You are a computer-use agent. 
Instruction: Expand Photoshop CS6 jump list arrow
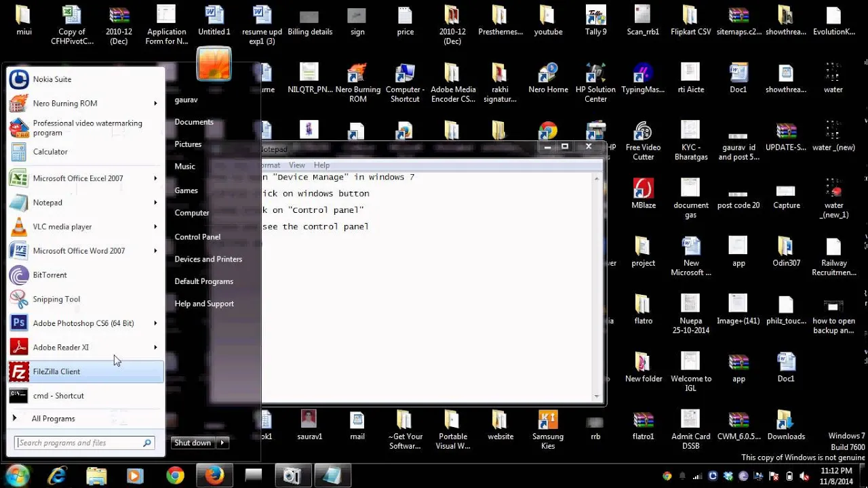click(x=155, y=323)
